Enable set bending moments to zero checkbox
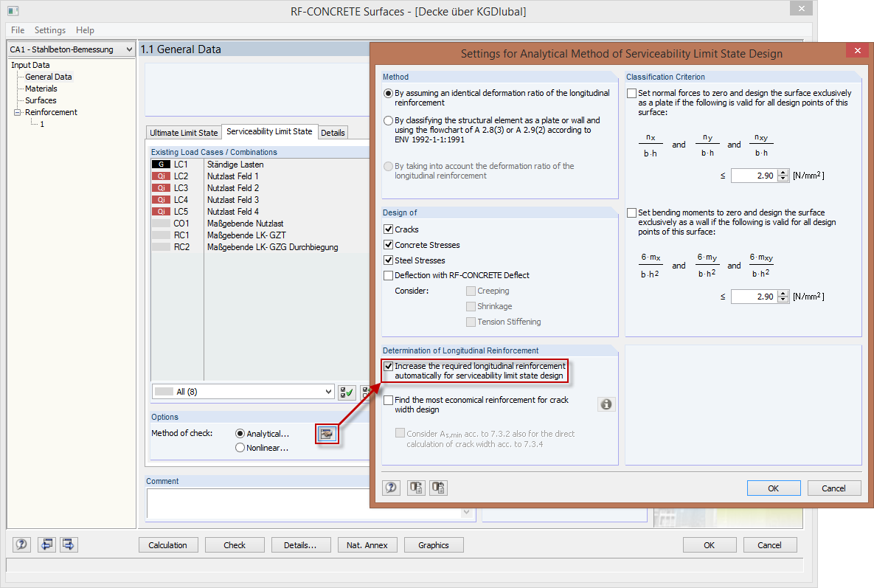The width and height of the screenshot is (874, 588). [x=631, y=213]
